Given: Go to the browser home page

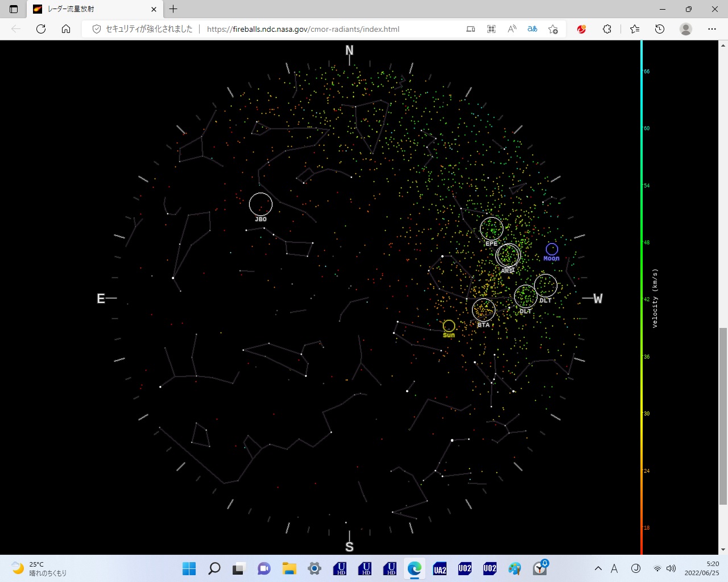Looking at the screenshot, I should tap(66, 29).
